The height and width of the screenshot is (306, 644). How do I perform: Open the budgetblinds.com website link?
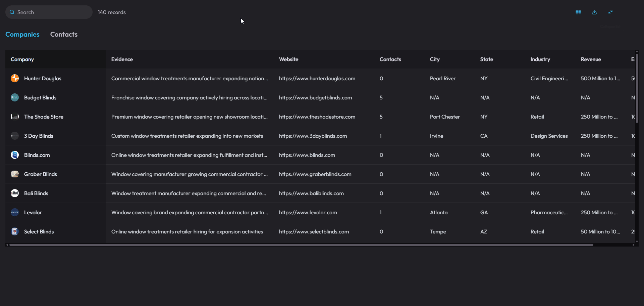coord(315,97)
